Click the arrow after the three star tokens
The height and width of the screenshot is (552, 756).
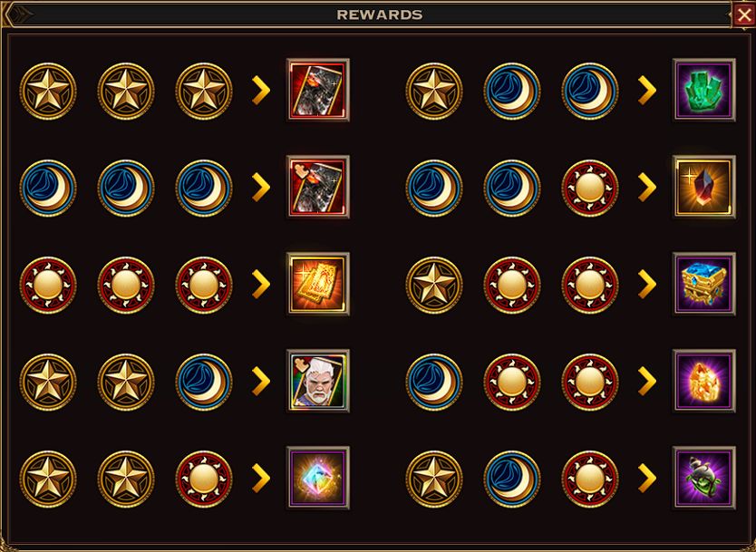click(x=261, y=91)
